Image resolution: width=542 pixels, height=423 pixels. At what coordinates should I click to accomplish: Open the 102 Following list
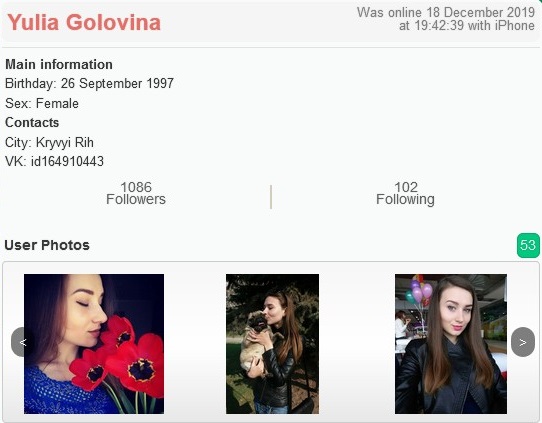[405, 193]
